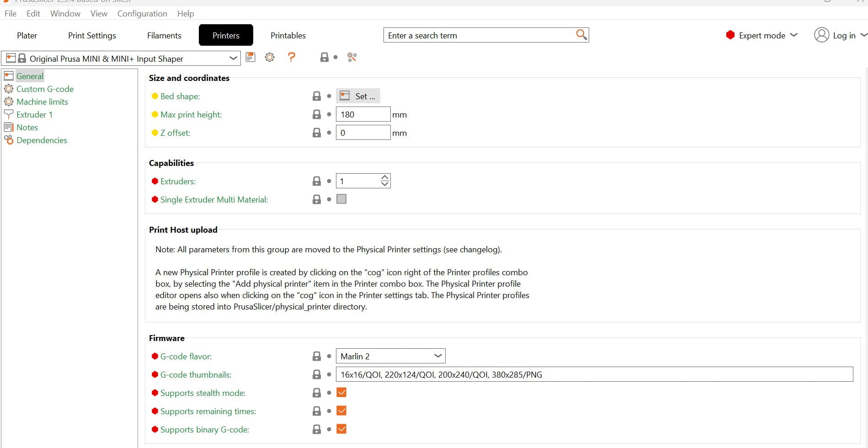Open the G-code flavor dropdown
This screenshot has height=448, width=868.
(x=438, y=356)
